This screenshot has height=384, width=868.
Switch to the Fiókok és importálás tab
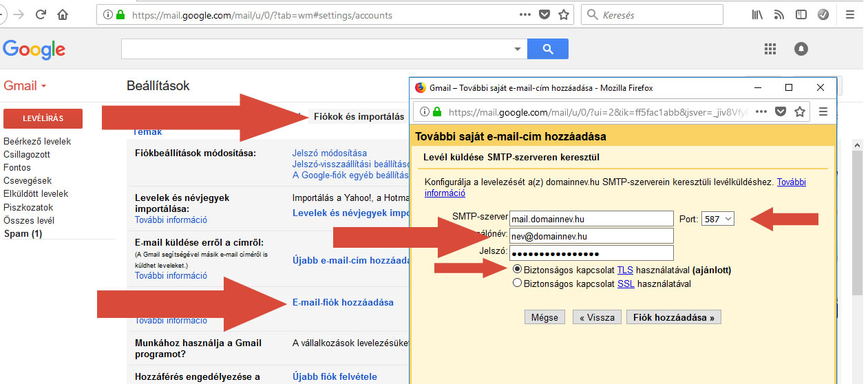click(x=359, y=116)
